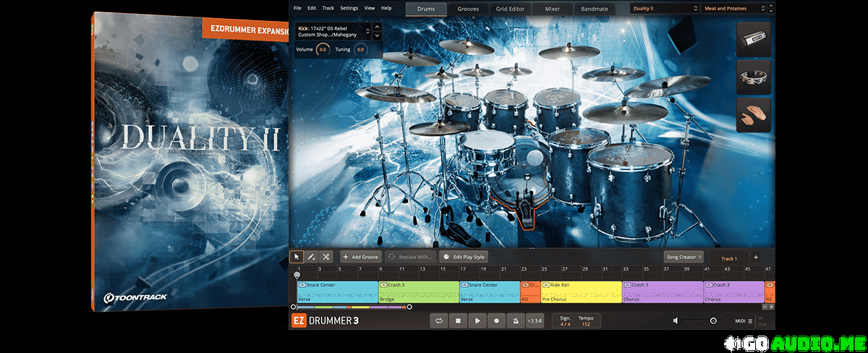
Task: Switch to the Drums tab
Action: click(426, 9)
